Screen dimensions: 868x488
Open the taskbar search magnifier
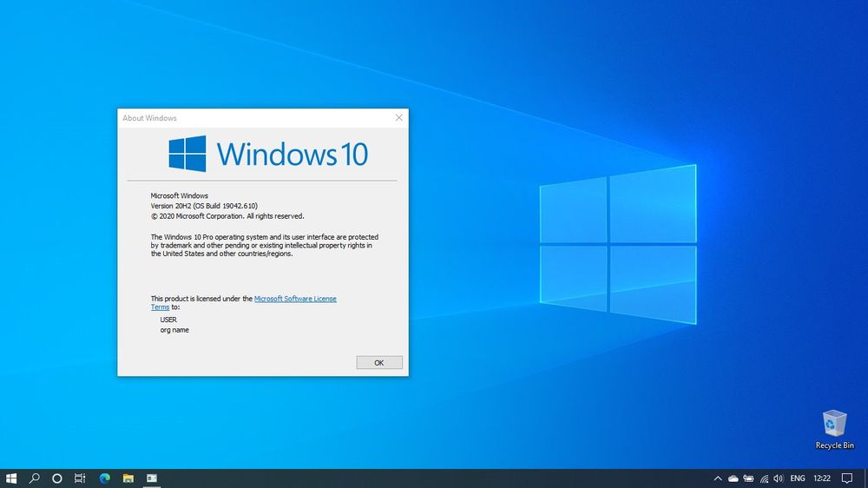tap(35, 478)
